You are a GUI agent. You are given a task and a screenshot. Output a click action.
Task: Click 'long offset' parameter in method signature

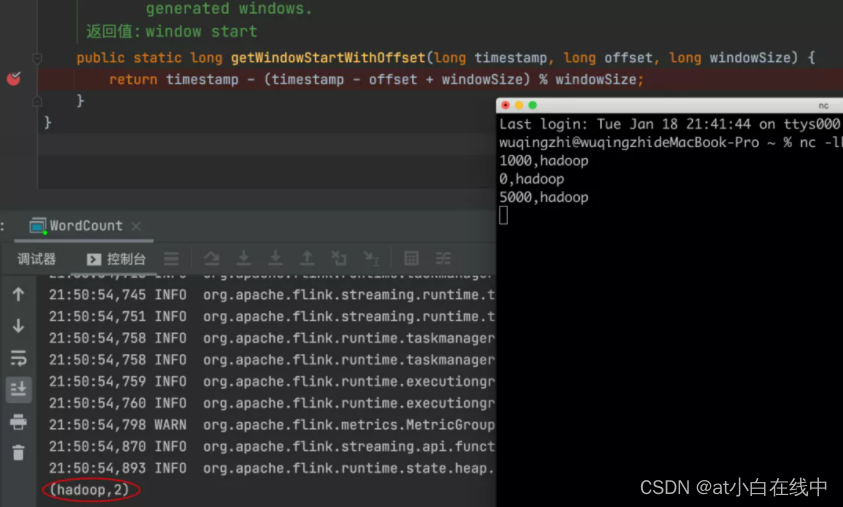pyautogui.click(x=609, y=58)
